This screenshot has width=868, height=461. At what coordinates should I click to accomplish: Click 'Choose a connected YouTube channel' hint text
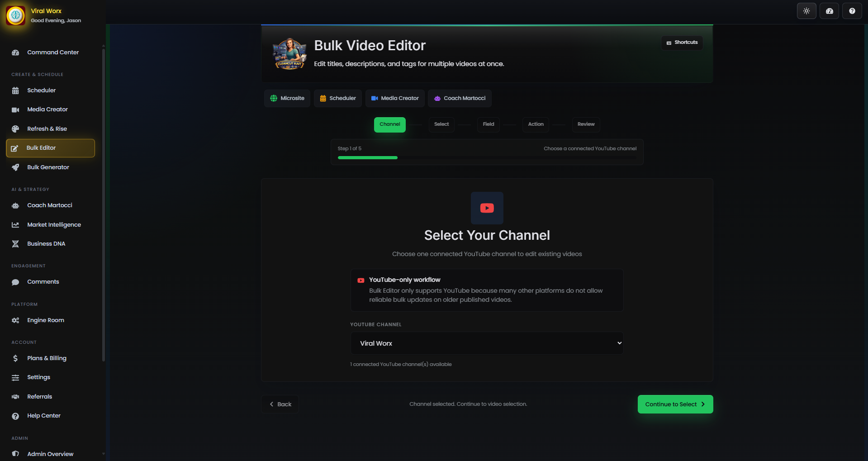point(590,149)
